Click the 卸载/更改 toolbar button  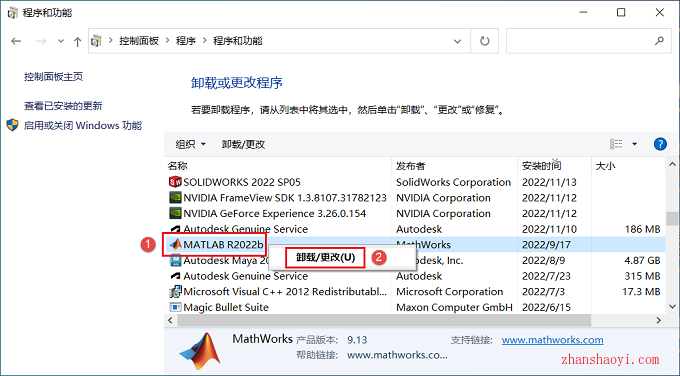[243, 144]
